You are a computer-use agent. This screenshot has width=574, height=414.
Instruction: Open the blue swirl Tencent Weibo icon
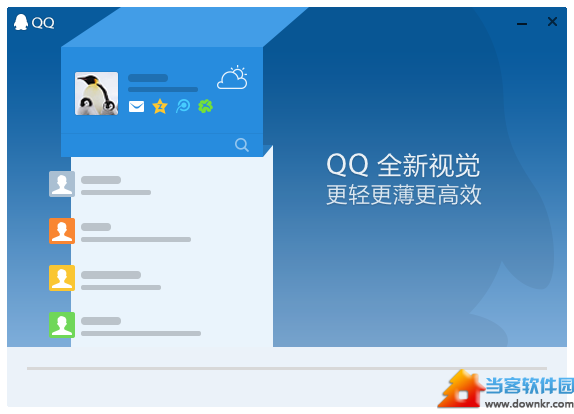point(183,106)
